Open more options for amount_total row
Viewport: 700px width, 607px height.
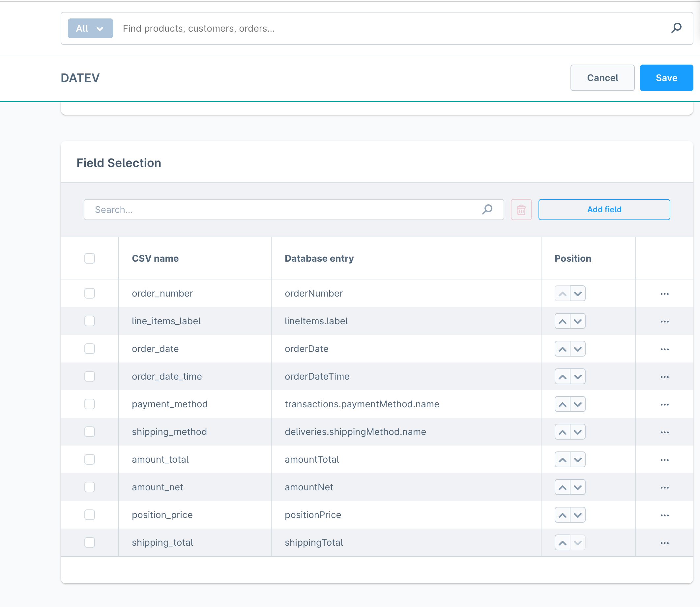click(664, 460)
